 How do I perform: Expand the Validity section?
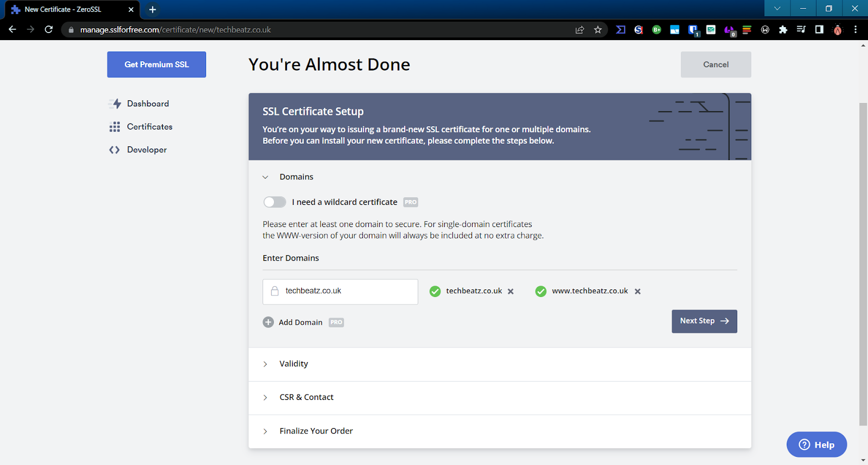coord(265,364)
